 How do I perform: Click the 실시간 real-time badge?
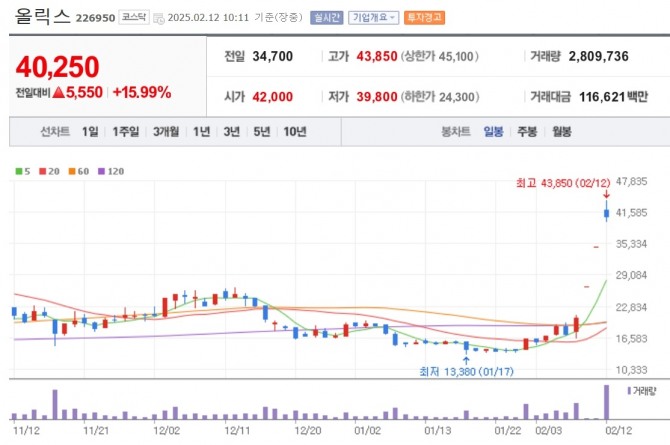click(327, 18)
